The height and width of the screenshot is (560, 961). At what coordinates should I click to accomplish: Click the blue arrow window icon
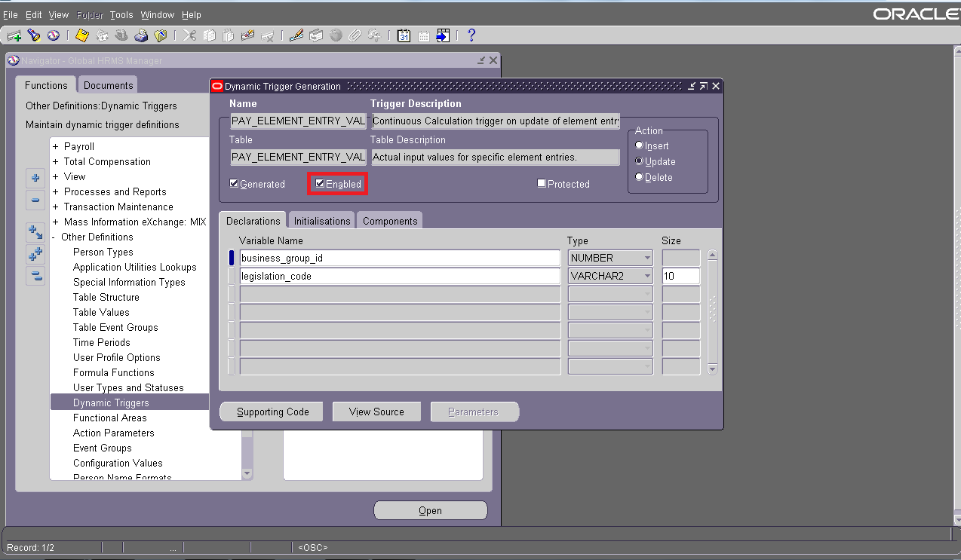[x=443, y=35]
